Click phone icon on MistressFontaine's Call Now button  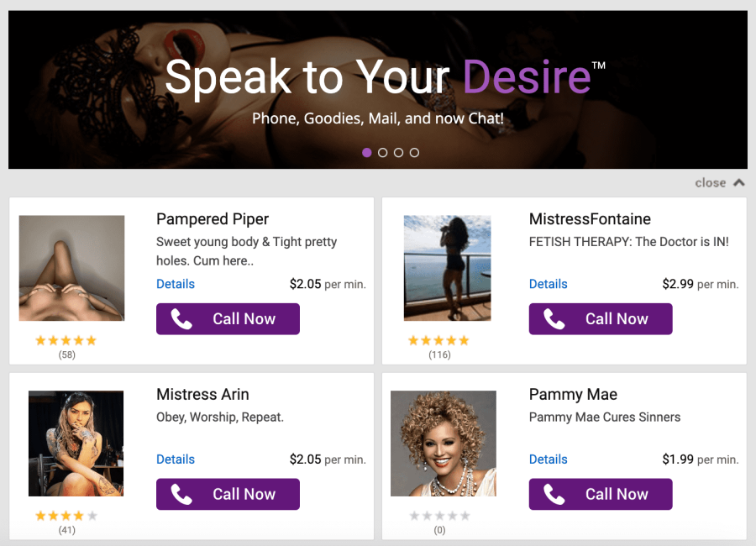tap(554, 319)
